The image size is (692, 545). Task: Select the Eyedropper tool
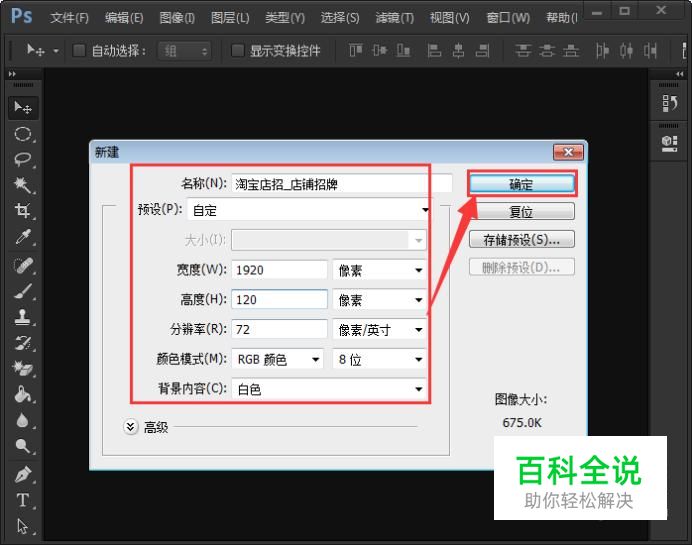tap(23, 237)
